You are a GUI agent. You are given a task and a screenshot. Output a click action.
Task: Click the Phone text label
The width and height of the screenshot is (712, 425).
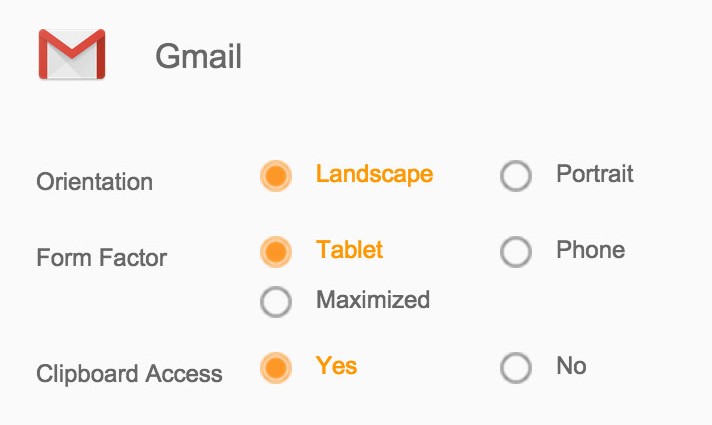point(590,249)
